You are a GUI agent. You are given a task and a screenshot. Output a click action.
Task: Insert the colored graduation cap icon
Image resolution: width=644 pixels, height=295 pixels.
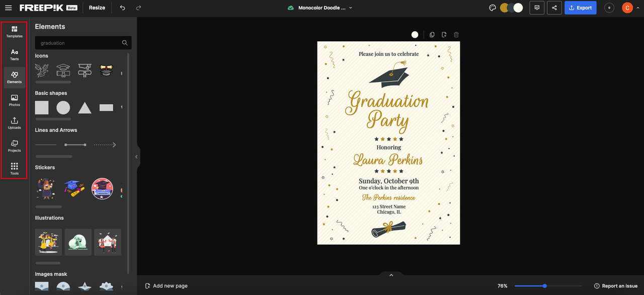[106, 70]
